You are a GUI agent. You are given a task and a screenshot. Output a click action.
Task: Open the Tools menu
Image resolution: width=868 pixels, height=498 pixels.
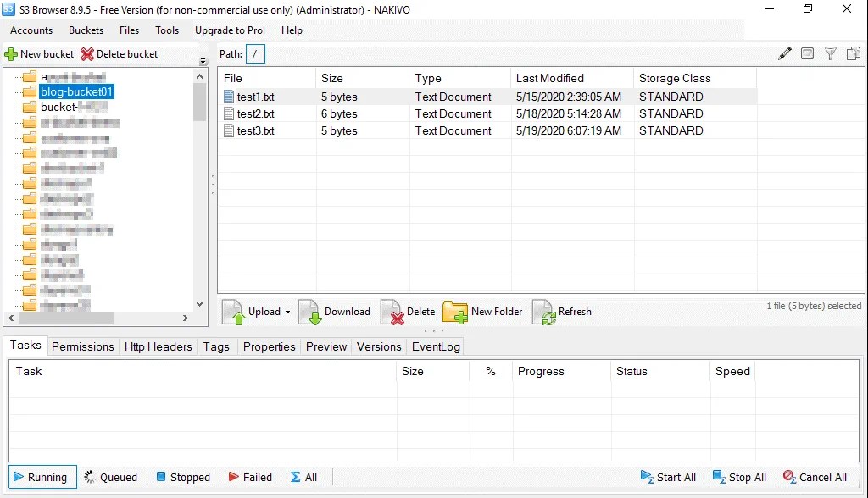tap(166, 30)
